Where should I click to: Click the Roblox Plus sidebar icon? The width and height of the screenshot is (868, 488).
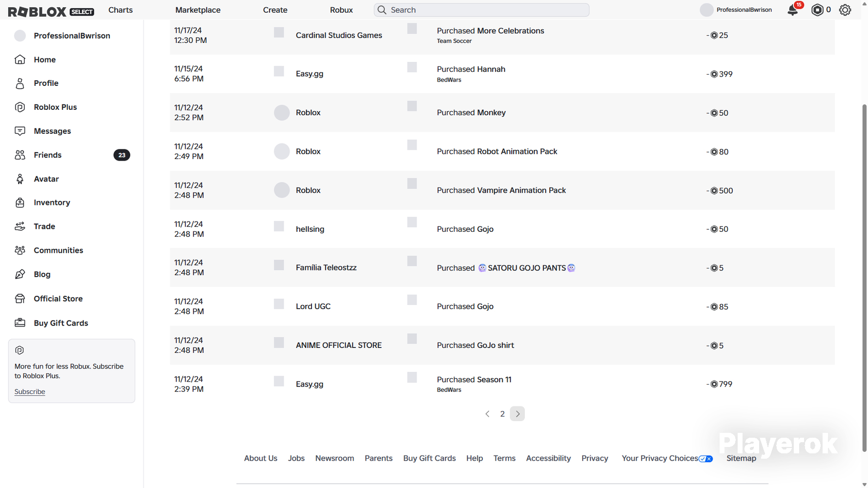pos(20,107)
